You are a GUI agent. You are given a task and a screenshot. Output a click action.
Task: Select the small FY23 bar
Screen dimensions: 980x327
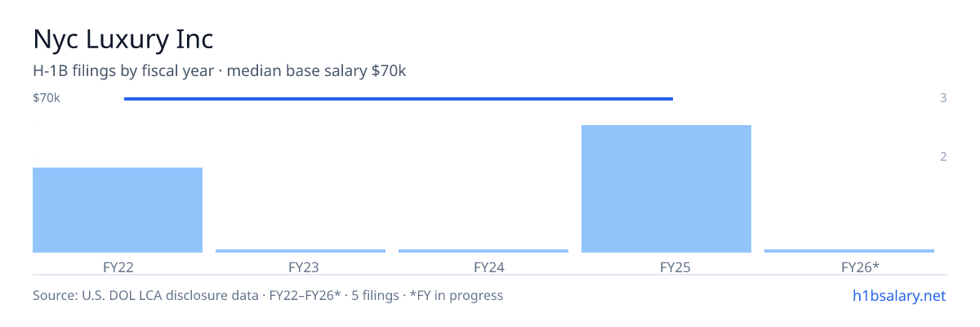pos(301,251)
